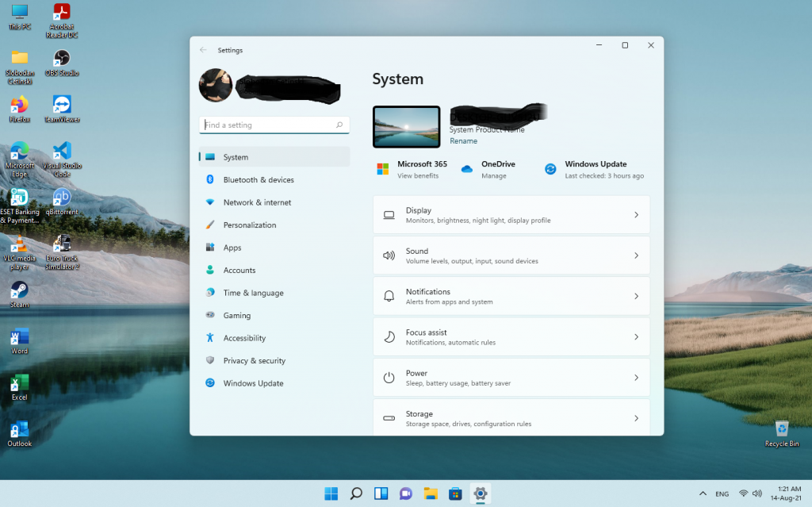Show hidden icons in system tray
812x507 pixels.
point(701,494)
